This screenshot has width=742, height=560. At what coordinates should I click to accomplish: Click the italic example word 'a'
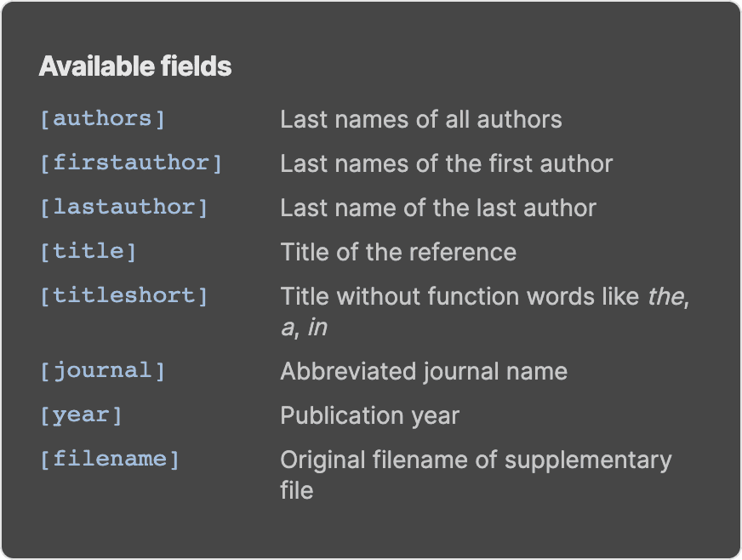point(287,327)
